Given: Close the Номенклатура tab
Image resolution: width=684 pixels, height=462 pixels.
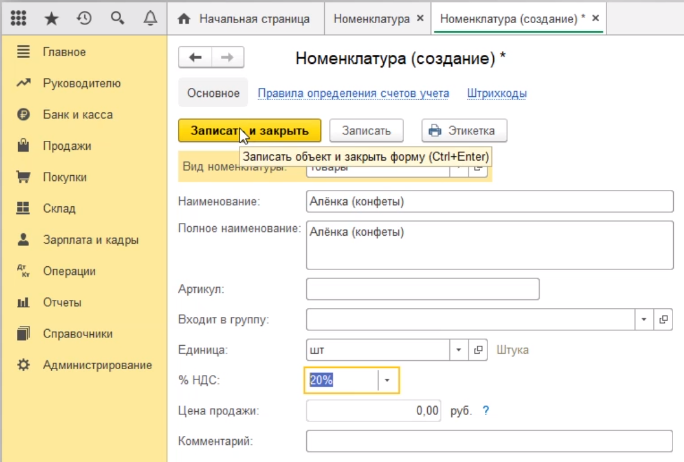Looking at the screenshot, I should pos(419,19).
